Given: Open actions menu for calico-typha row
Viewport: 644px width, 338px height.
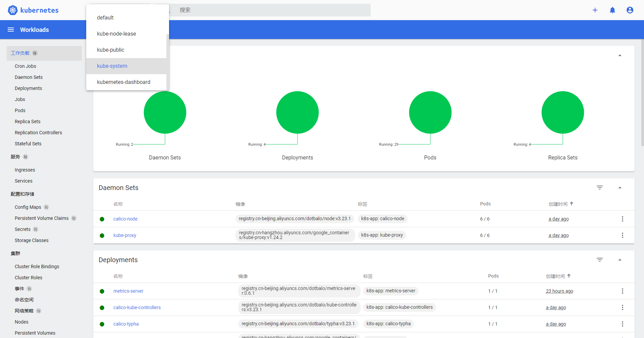Looking at the screenshot, I should point(623,324).
